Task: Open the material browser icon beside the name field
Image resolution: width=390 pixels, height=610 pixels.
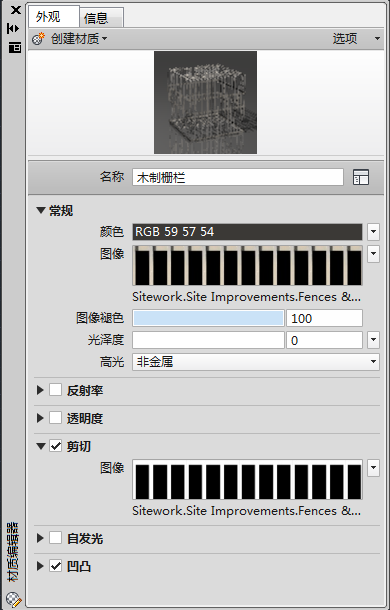Action: pos(361,177)
